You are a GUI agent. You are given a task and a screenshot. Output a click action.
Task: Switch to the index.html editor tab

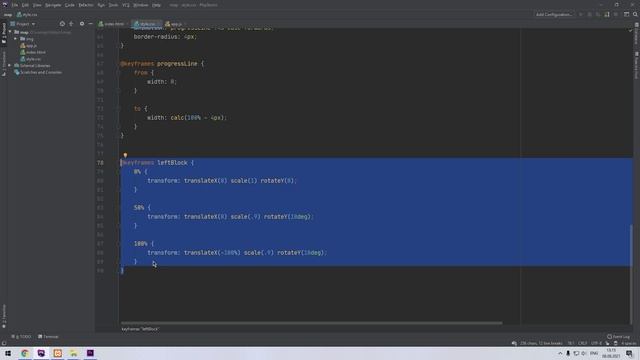(x=112, y=24)
